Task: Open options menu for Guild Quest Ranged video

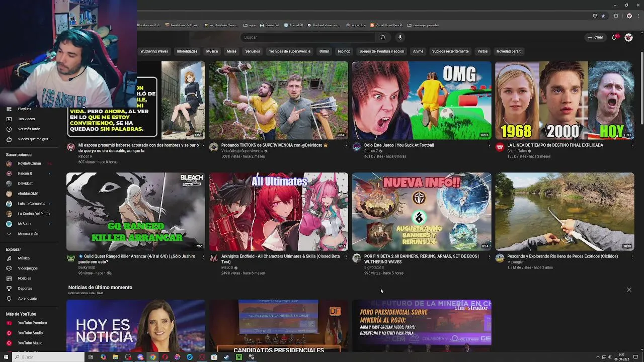Action: (203, 257)
